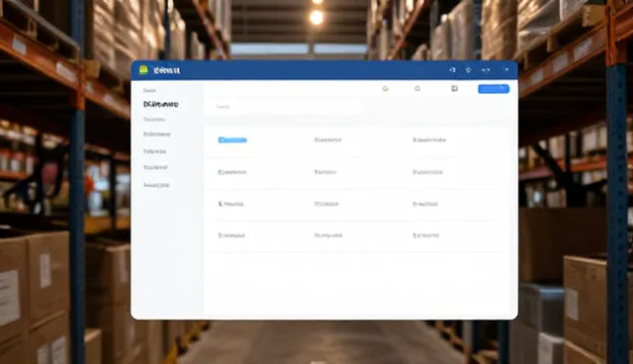
Task: Click the solid blue toolbar button
Action: coord(494,89)
